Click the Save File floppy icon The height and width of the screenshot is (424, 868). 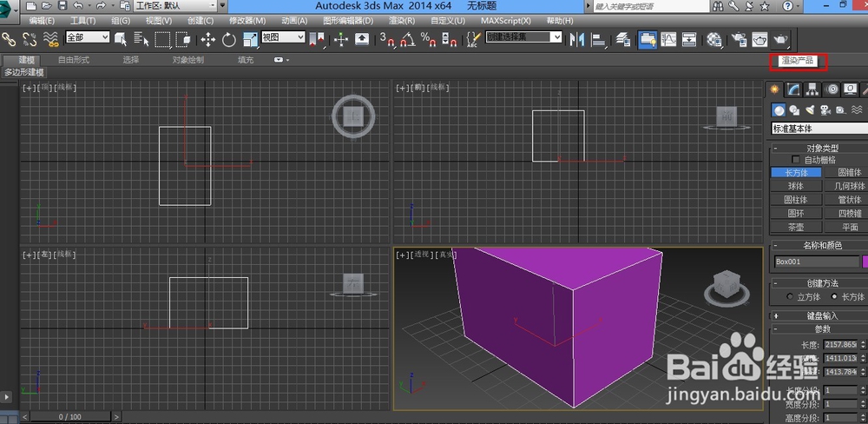62,5
